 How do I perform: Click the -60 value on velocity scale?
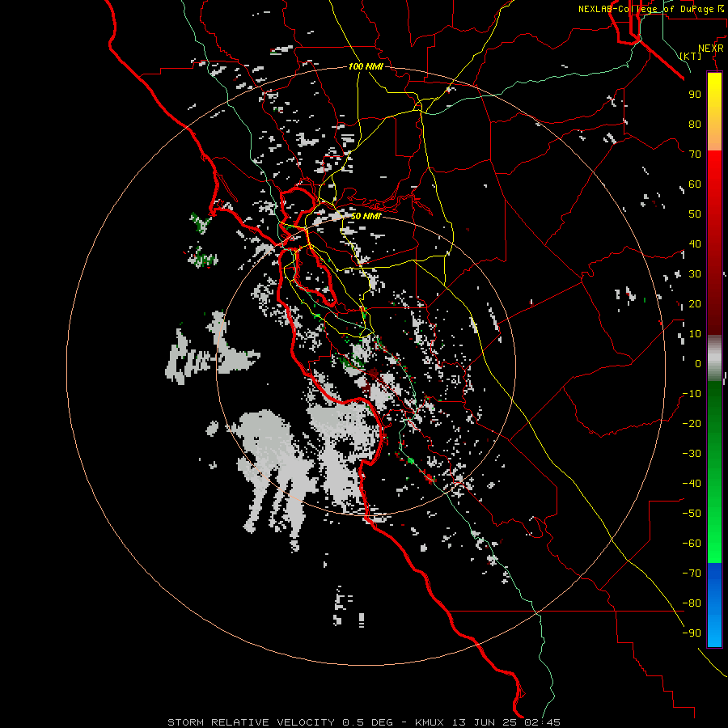click(x=692, y=544)
